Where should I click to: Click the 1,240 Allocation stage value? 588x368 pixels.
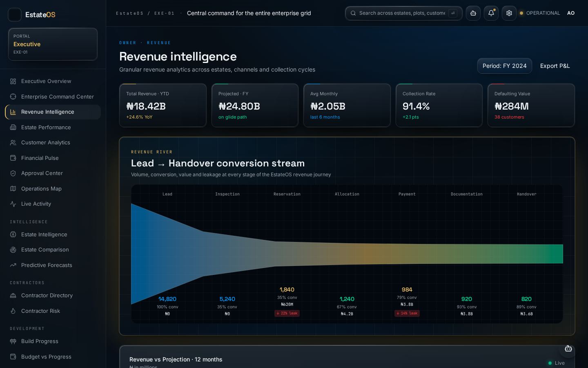(x=347, y=299)
